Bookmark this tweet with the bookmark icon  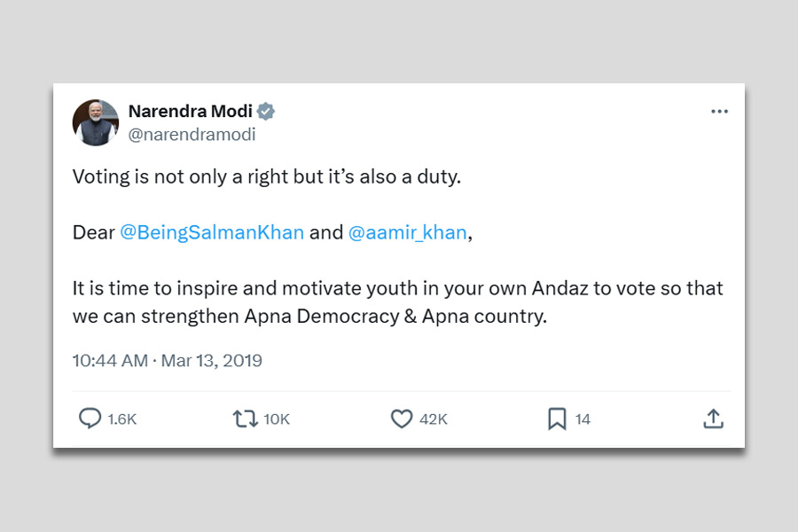pyautogui.click(x=557, y=419)
